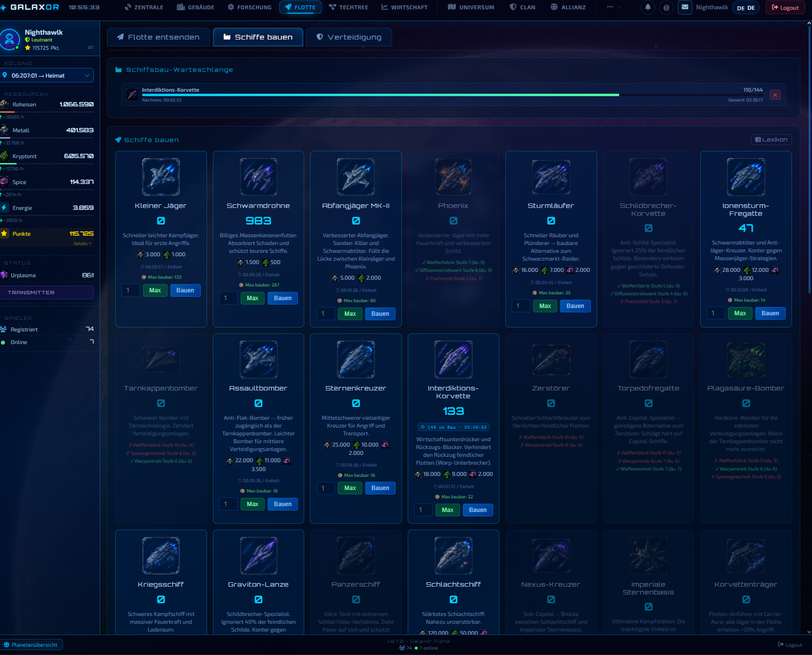Focus quantity field for Sturmläufer

[521, 306]
